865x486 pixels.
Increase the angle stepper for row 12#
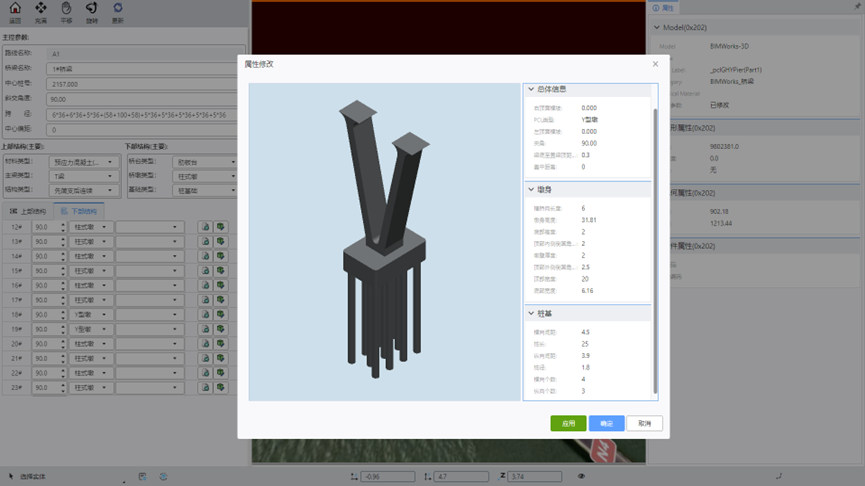click(x=63, y=224)
